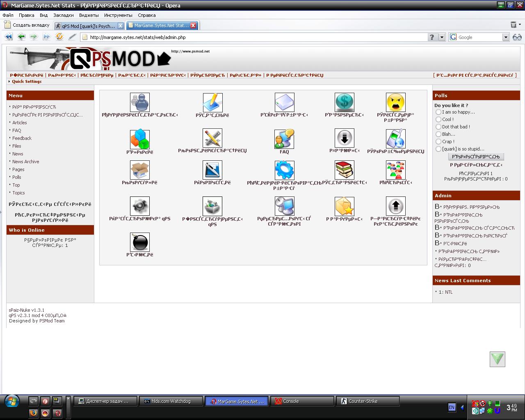Viewport: 525px width, 420px height.
Task: Open the Google search engine dropdown
Action: coord(506,37)
